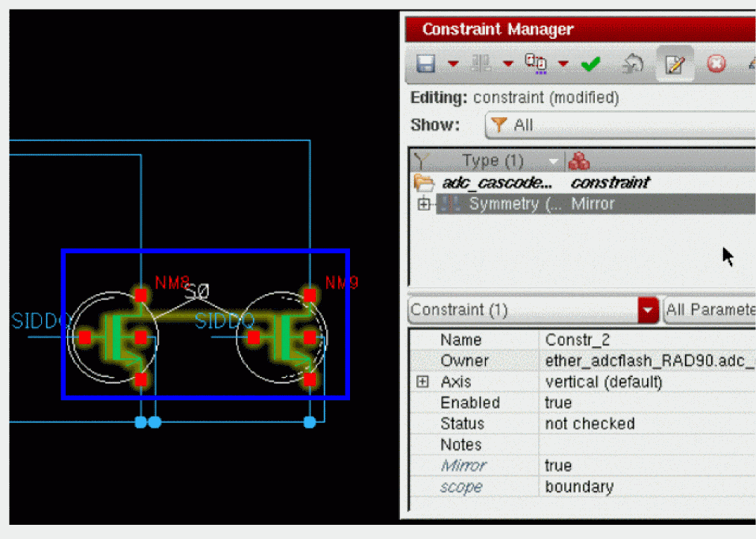
Task: Open the Constraint (1) red dropdown arrow
Action: coord(648,310)
